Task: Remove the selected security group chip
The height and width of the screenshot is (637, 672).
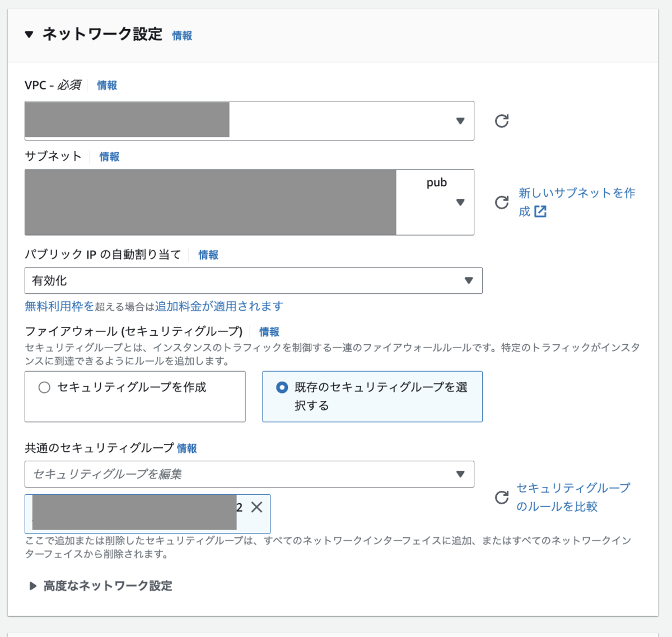Action: (x=257, y=507)
